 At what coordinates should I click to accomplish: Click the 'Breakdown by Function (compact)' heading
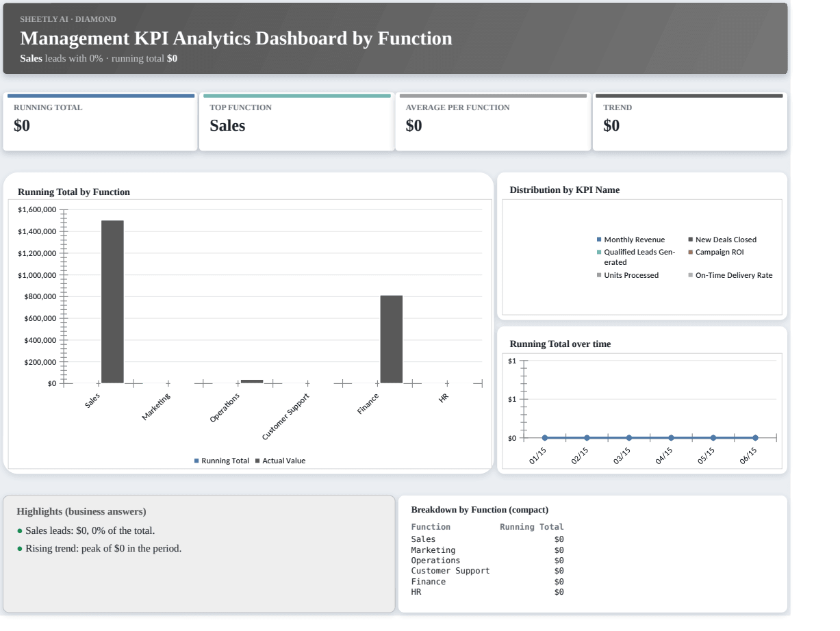[480, 510]
